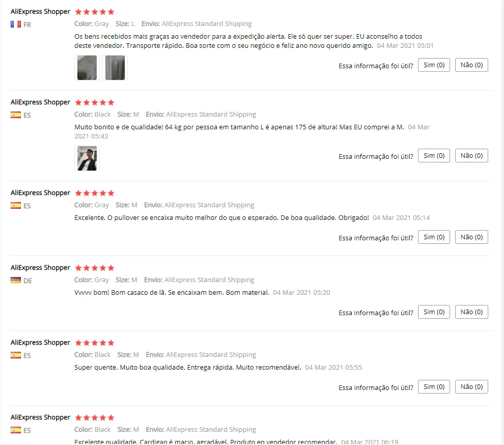Click the Spanish flag on the last Cardigan review
This screenshot has width=504, height=445.
(16, 430)
